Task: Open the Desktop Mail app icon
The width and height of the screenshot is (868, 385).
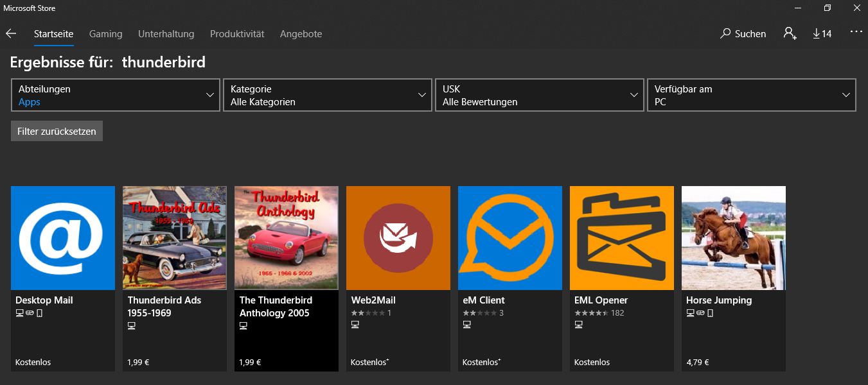Action: tap(63, 238)
